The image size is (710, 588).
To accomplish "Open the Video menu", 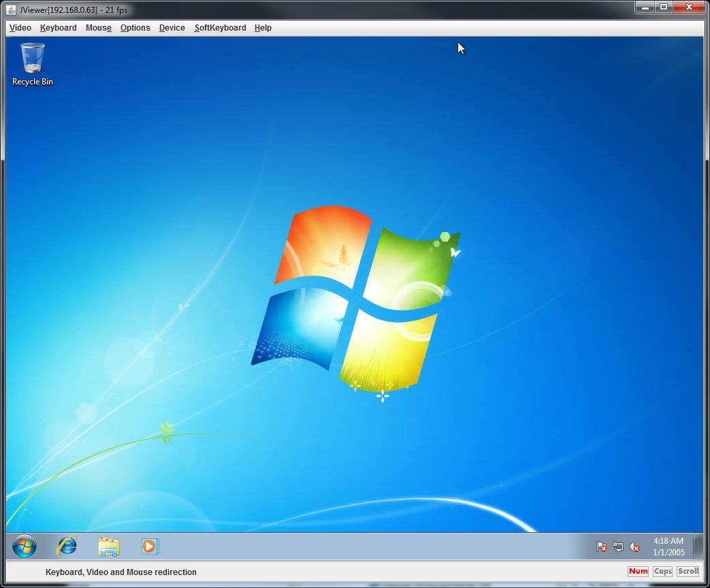I will (x=20, y=28).
